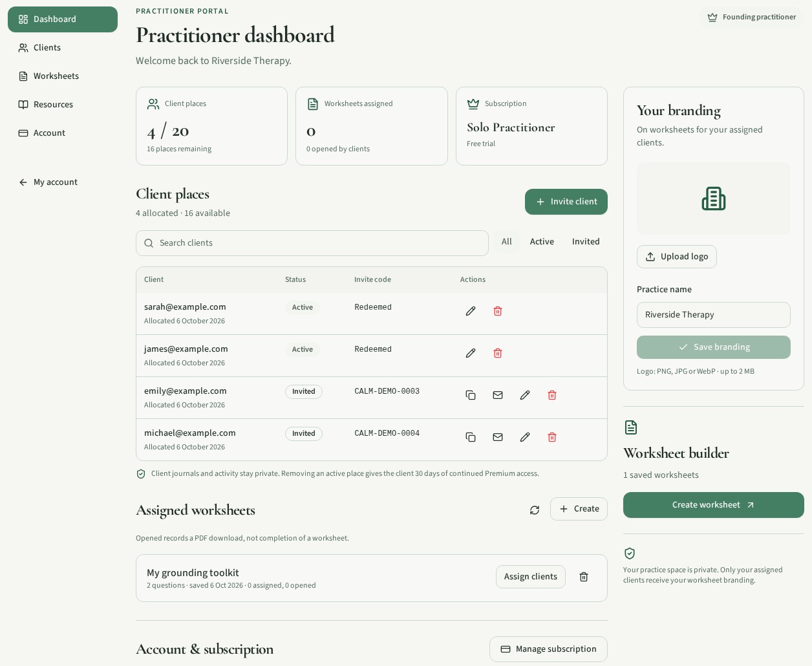
Task: Refresh the assigned worksheets list
Action: point(535,510)
